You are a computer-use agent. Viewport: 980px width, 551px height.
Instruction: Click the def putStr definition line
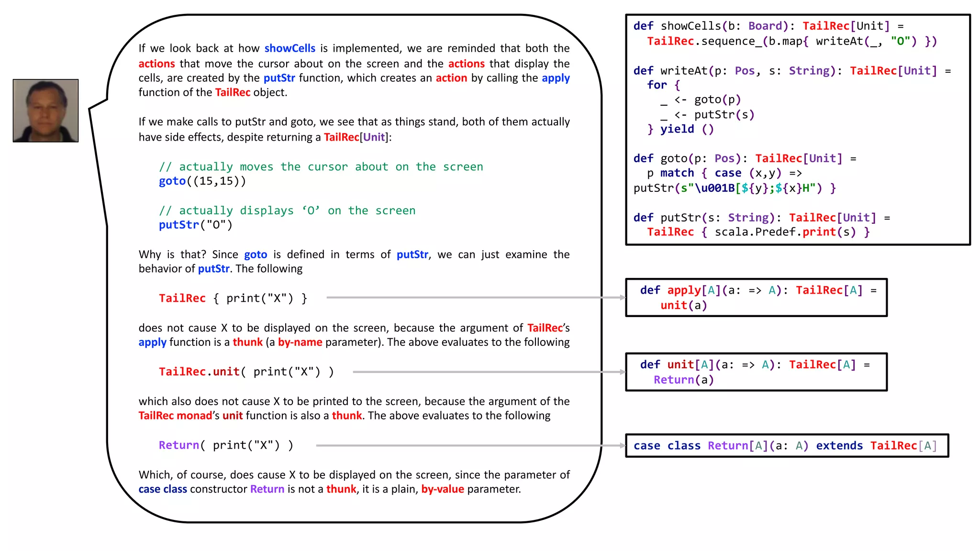pyautogui.click(x=761, y=218)
